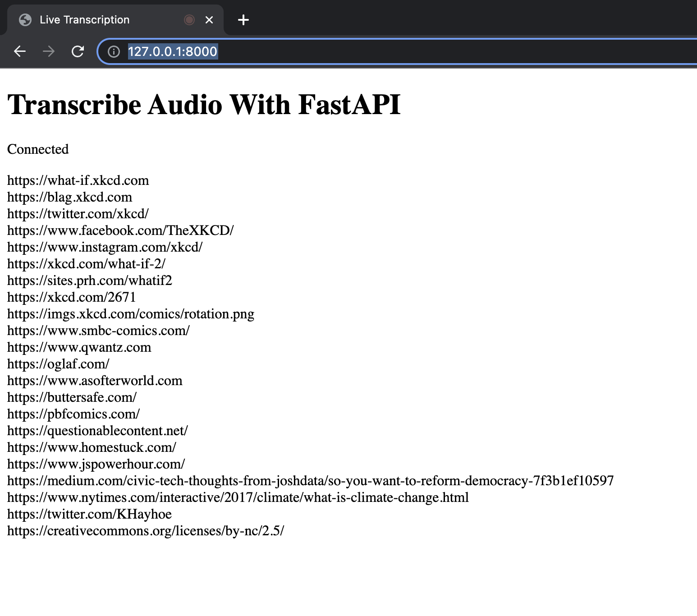Click the browser forward arrow
Image resolution: width=697 pixels, height=616 pixels.
49,51
